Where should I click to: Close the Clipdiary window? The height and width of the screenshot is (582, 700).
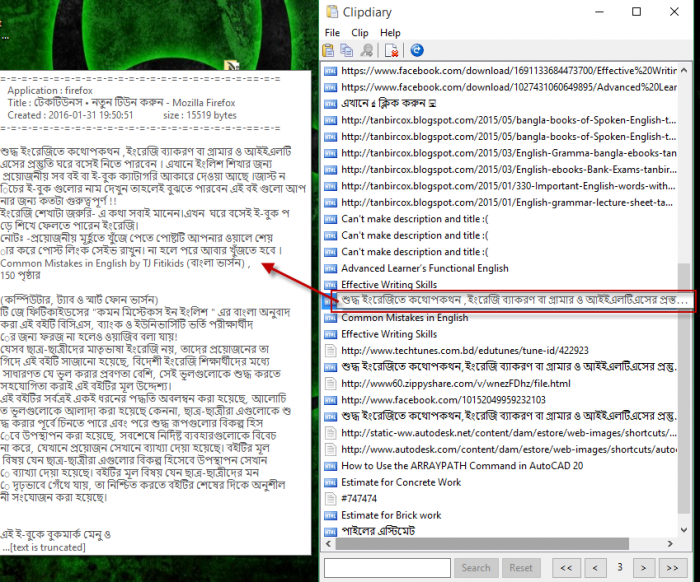pos(674,12)
